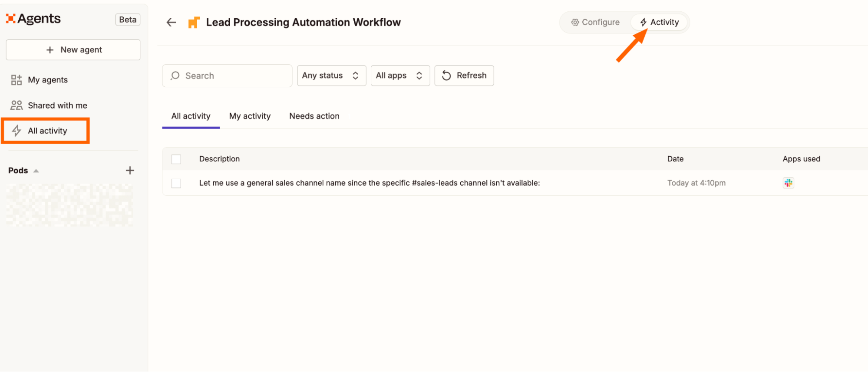The height and width of the screenshot is (372, 868).
Task: Check the select-all checkbox in header
Action: click(176, 159)
